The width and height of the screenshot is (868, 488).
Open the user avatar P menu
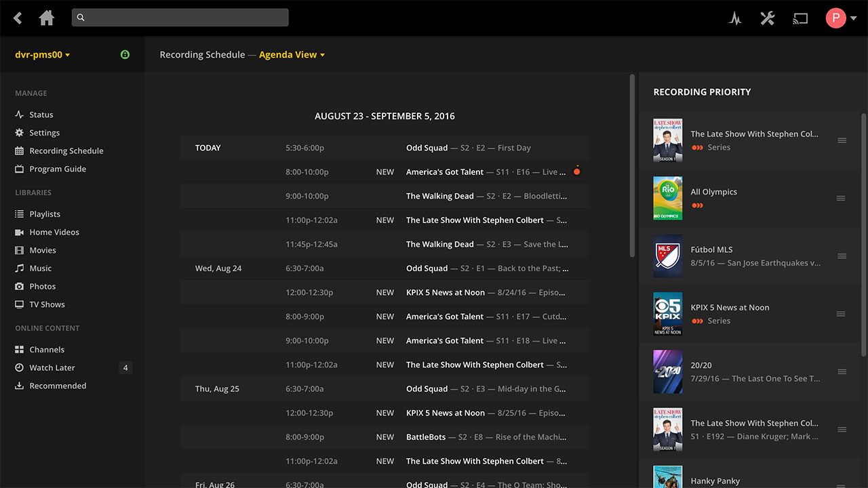pos(841,18)
